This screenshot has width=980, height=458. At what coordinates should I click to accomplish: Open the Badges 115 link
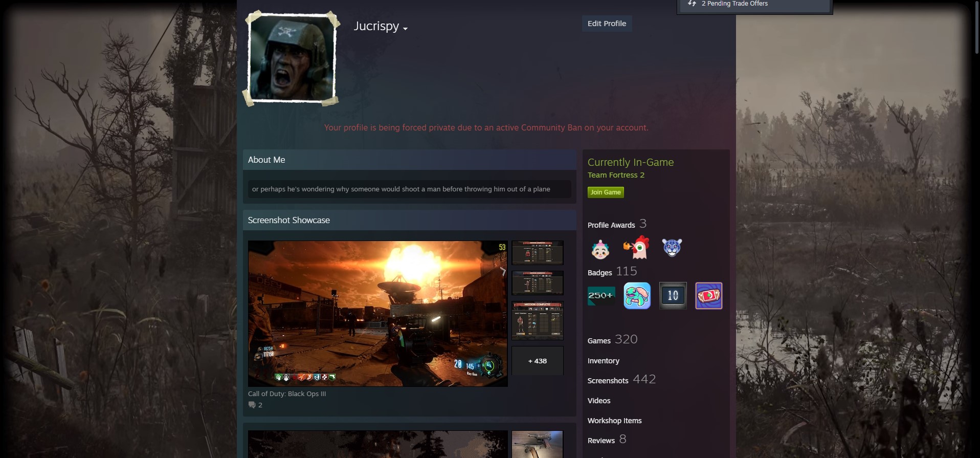click(612, 272)
